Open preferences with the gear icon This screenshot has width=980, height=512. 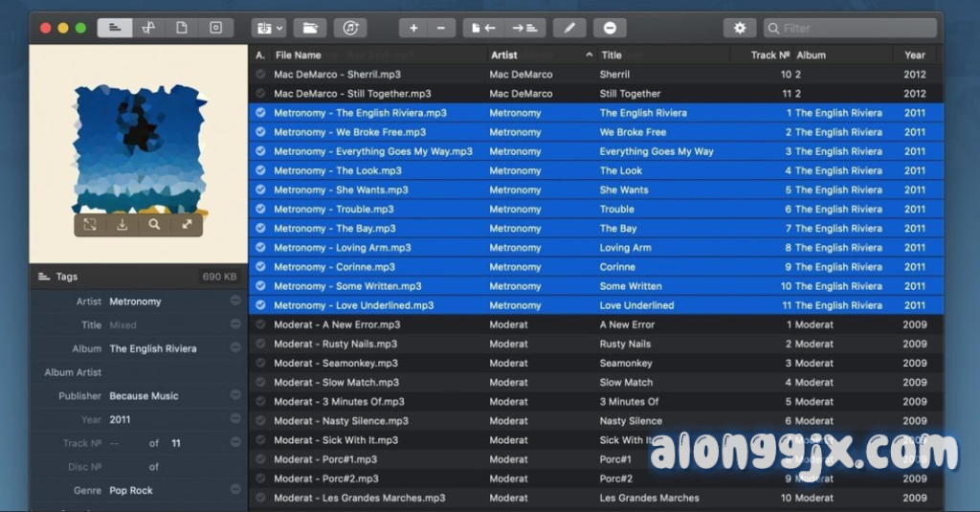pos(739,28)
